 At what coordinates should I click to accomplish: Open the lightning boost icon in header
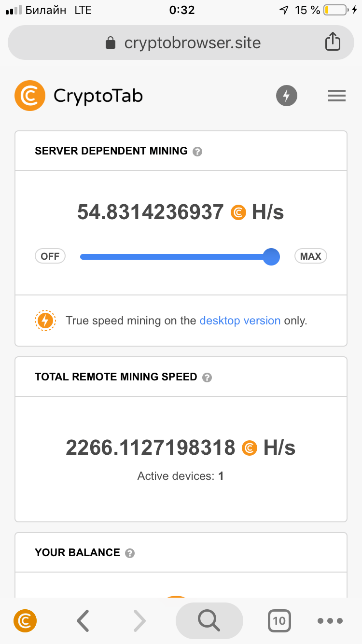point(287,96)
